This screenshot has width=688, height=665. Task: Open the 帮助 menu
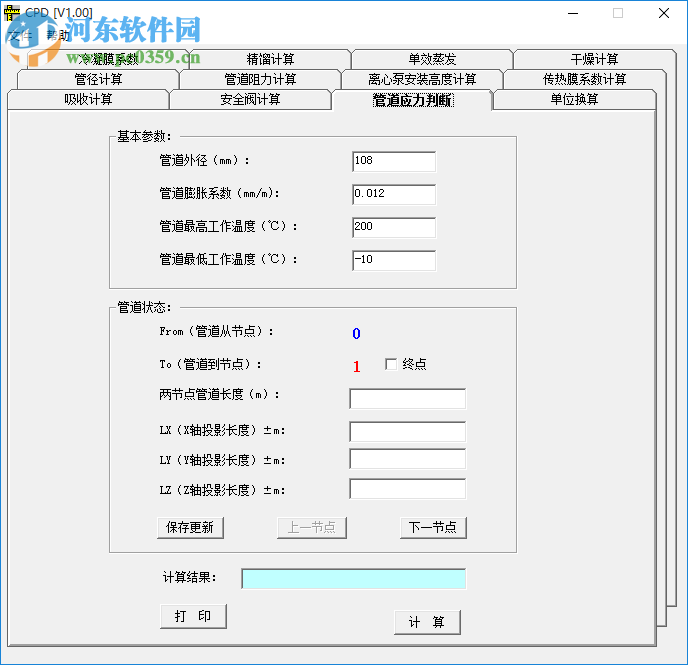click(x=58, y=35)
